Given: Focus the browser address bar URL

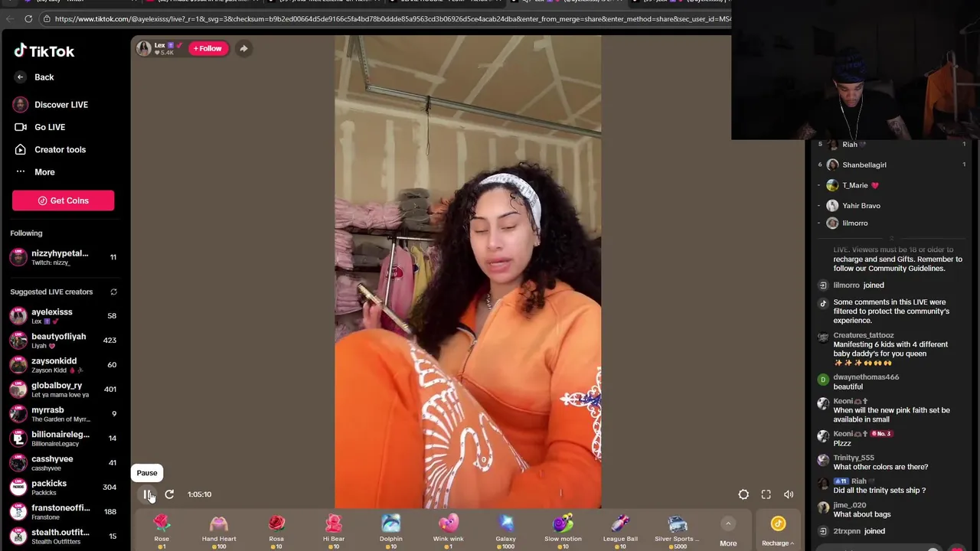Looking at the screenshot, I should click(x=390, y=18).
